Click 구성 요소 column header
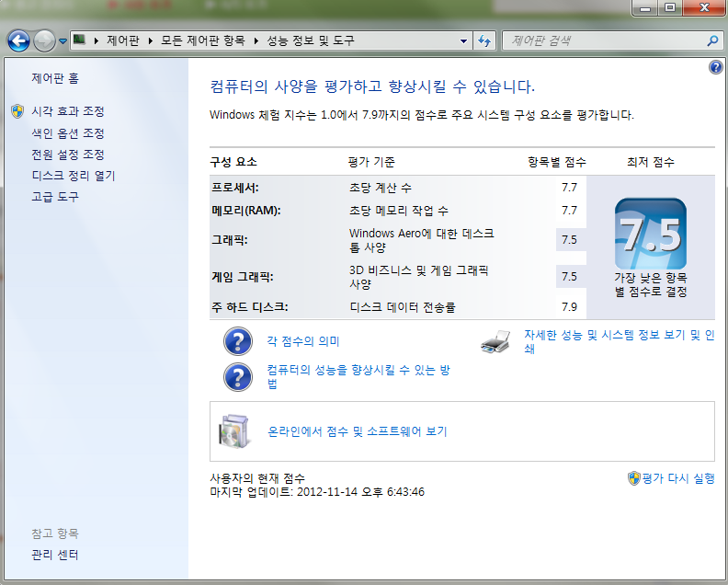 point(233,162)
